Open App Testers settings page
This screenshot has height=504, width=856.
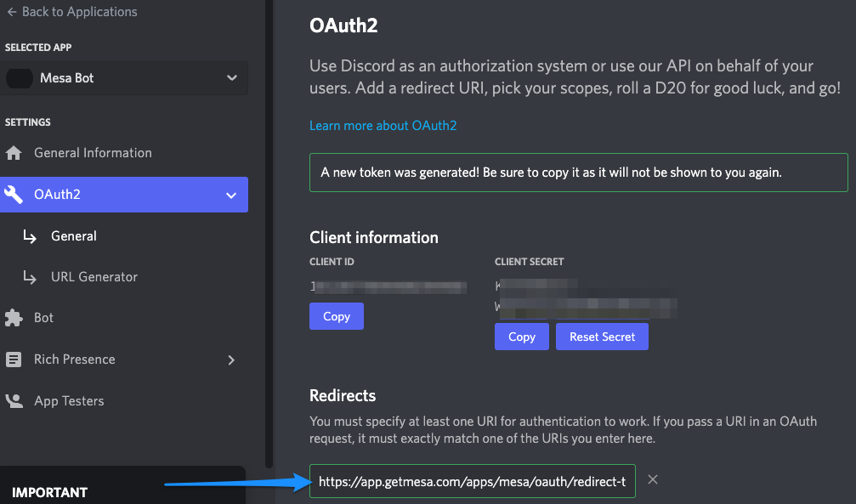(x=69, y=401)
